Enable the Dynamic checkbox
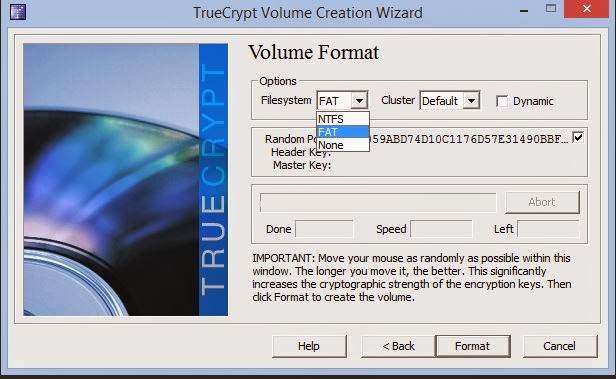The height and width of the screenshot is (379, 616). 502,101
